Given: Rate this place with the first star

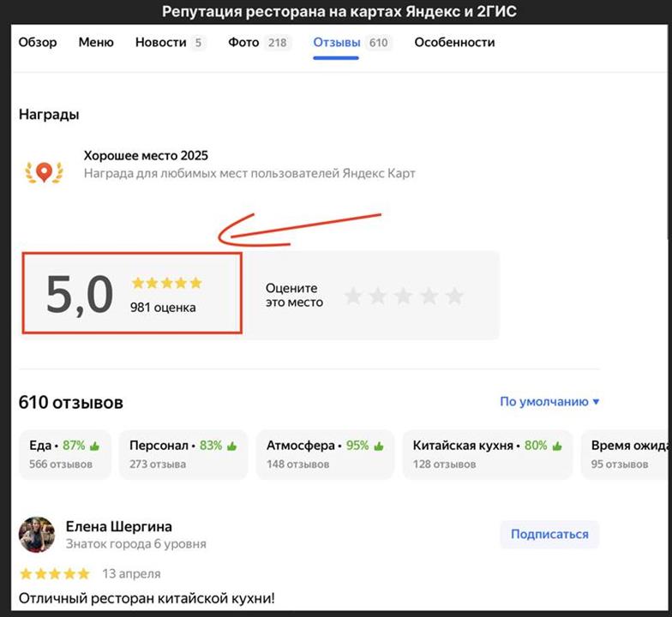Looking at the screenshot, I should click(x=352, y=297).
